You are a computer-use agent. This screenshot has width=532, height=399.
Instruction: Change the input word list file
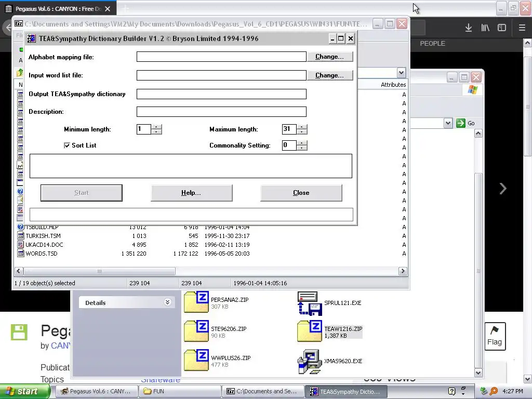click(x=329, y=75)
